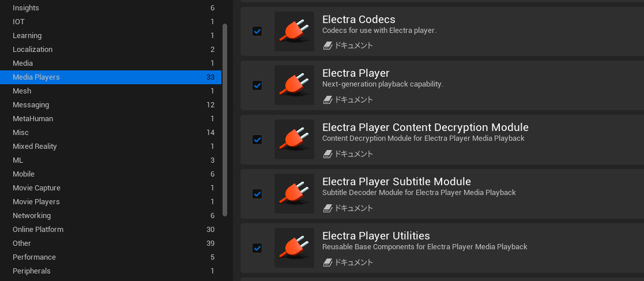Viewport: 644px width, 281px height.
Task: Open ドキュメント link for Electra Codecs
Action: 353,46
